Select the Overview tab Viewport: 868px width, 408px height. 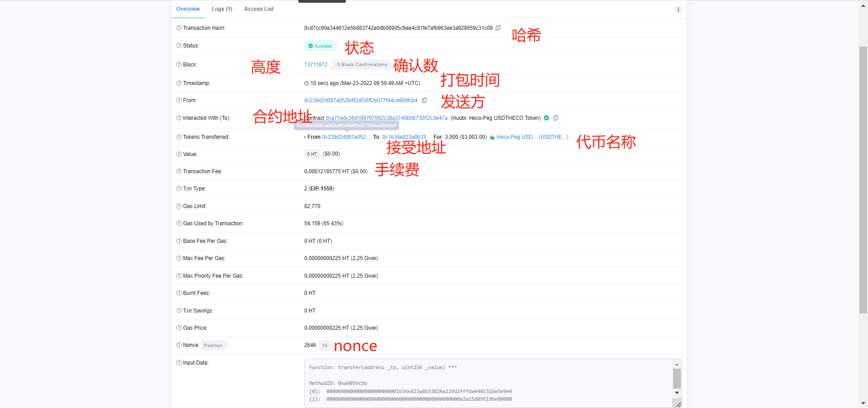click(188, 9)
